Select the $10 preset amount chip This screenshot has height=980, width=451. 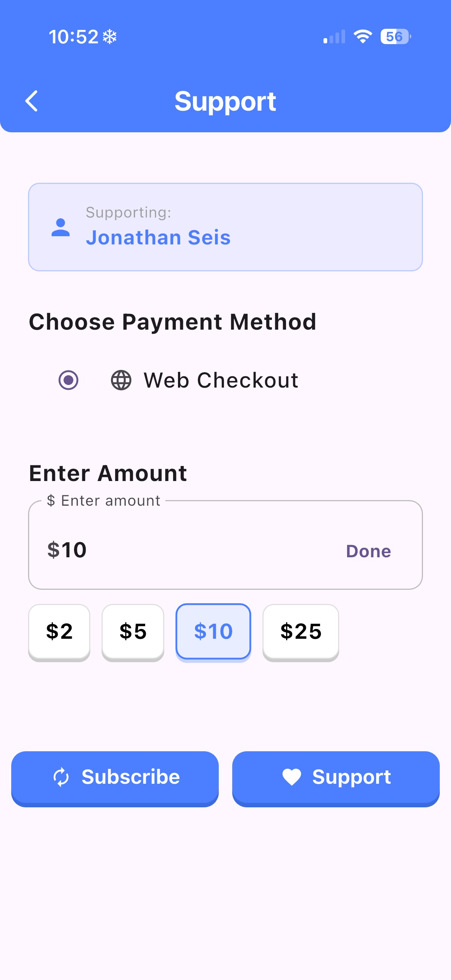[x=213, y=632]
